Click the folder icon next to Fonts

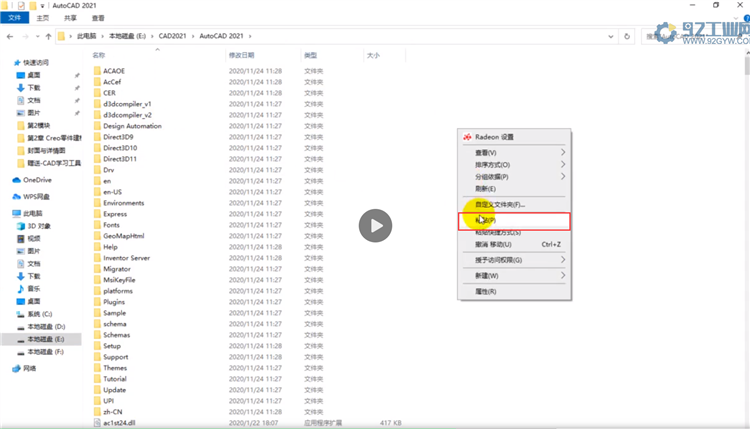point(97,225)
